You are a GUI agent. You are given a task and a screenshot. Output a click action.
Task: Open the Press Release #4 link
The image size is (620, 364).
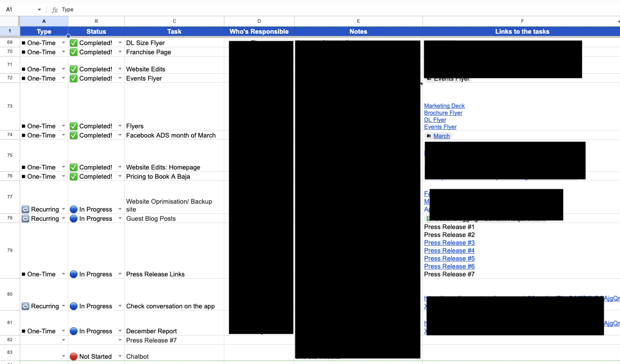(449, 251)
